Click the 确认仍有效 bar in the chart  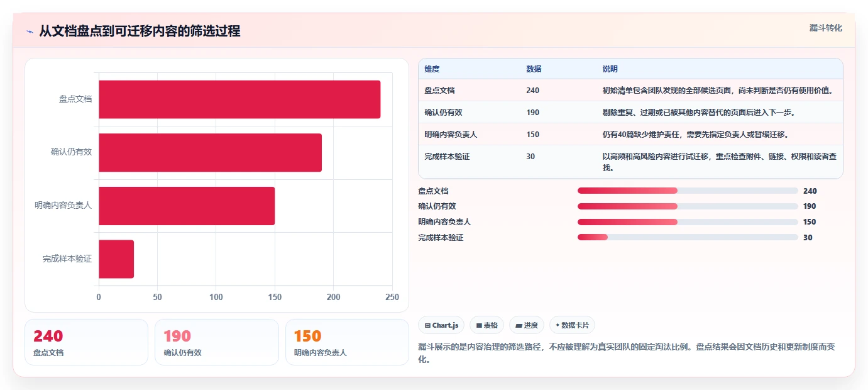[210, 152]
